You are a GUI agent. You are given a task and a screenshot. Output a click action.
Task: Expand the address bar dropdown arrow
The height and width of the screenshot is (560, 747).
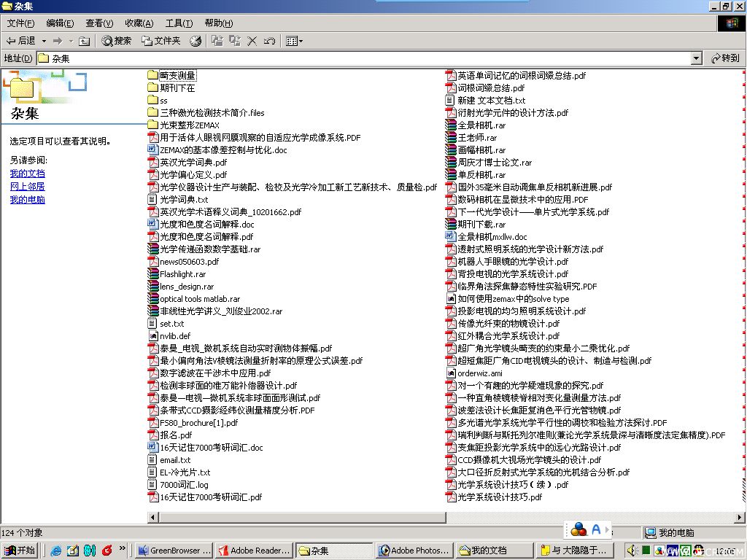point(697,58)
